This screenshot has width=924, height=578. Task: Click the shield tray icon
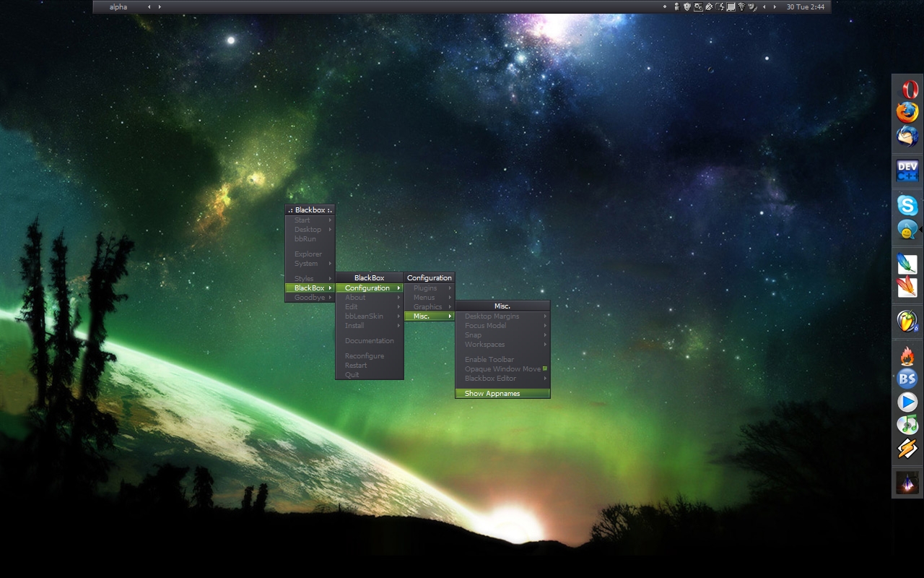coord(687,7)
